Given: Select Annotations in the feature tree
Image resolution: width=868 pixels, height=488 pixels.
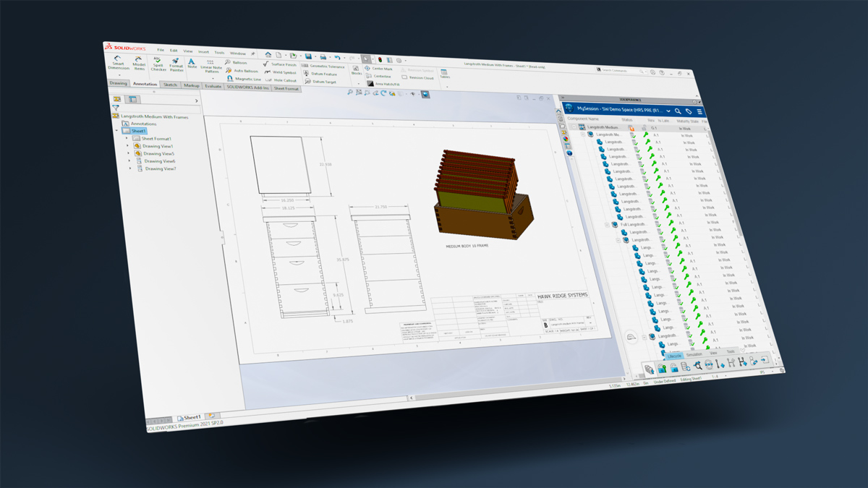Looking at the screenshot, I should [139, 124].
